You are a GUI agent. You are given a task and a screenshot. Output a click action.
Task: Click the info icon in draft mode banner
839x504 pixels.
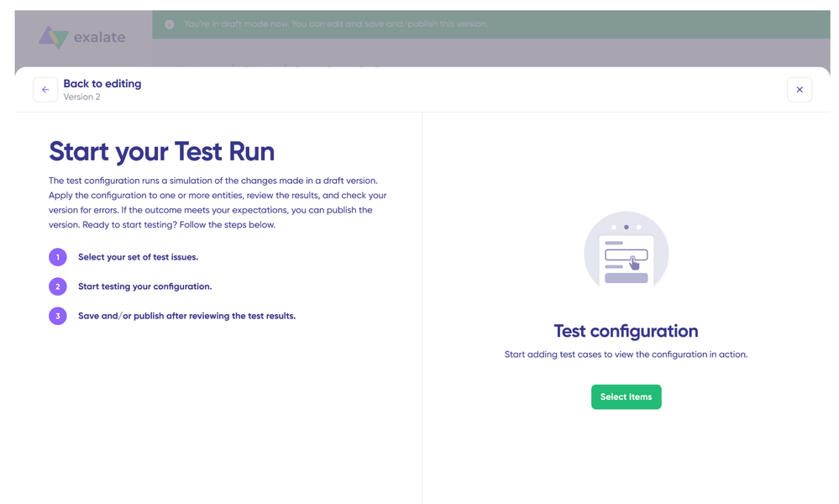tap(169, 24)
